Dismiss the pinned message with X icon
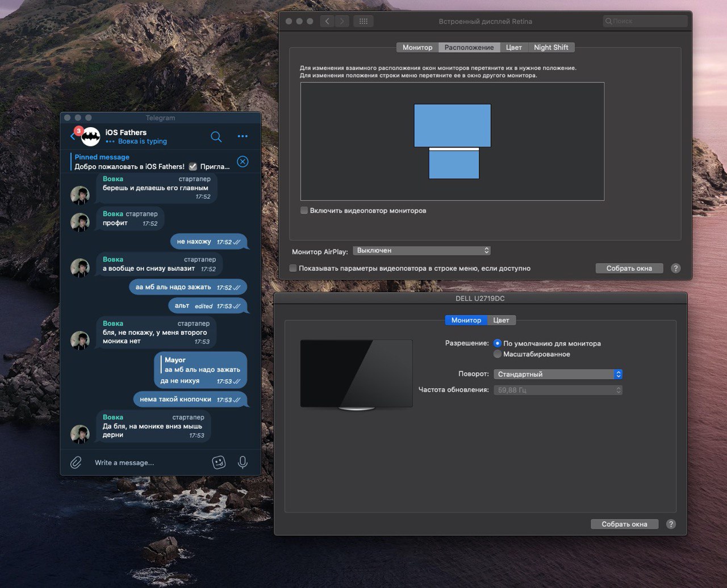The image size is (727, 588). tap(243, 162)
